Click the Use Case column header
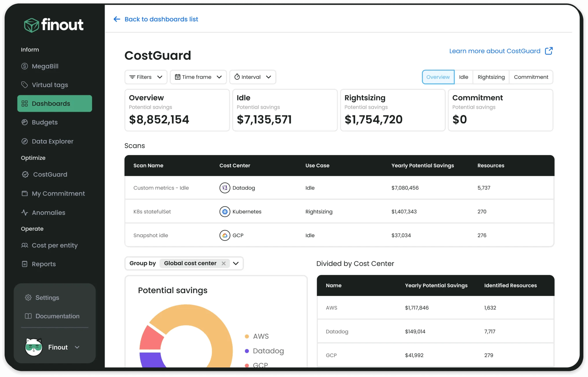This screenshot has height=377, width=588. coord(317,165)
